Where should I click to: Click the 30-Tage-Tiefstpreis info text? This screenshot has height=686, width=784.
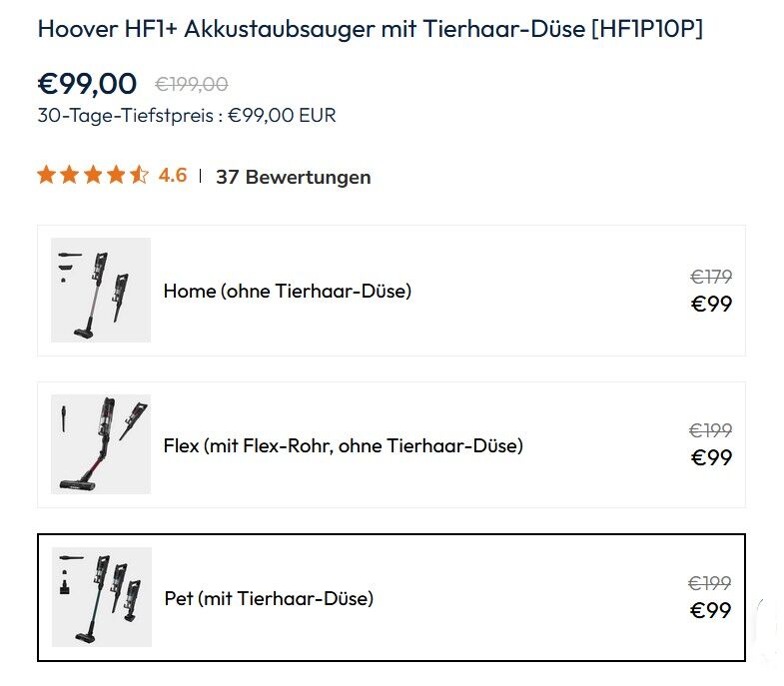coord(187,115)
